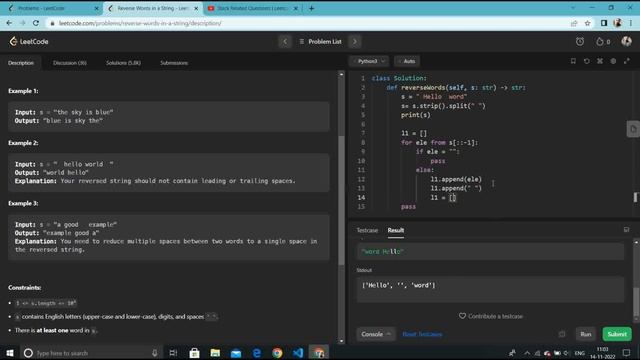Run the code
The width and height of the screenshot is (640, 360).
[x=586, y=334]
